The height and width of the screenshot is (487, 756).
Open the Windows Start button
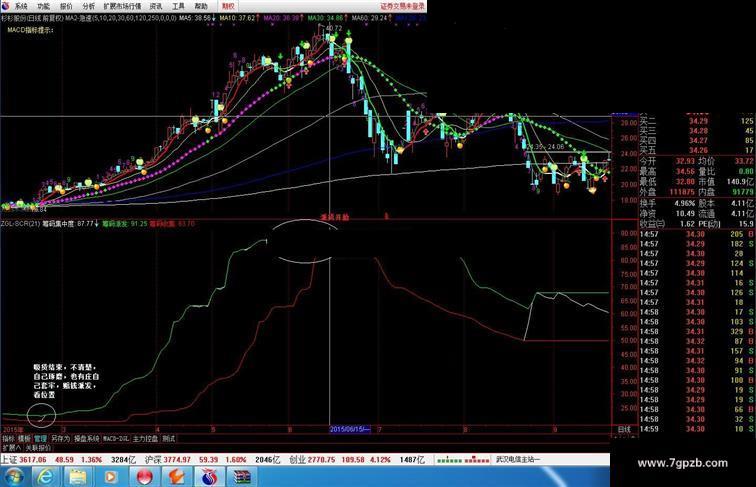(13, 476)
